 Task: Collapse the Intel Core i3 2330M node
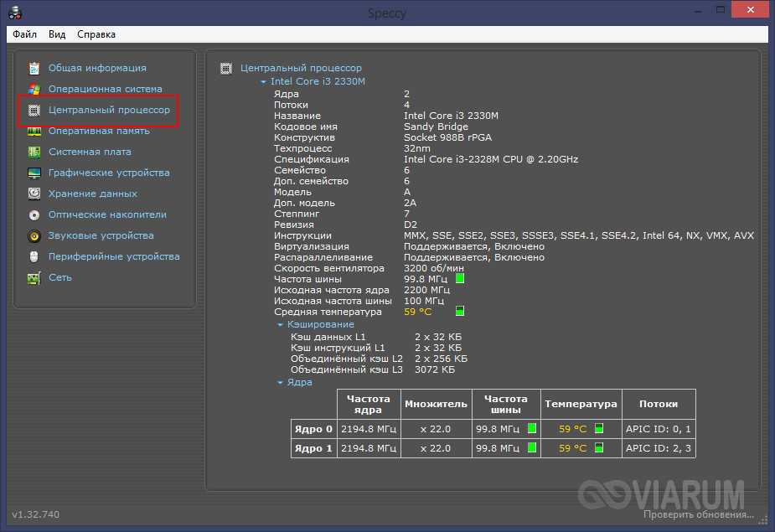263,82
